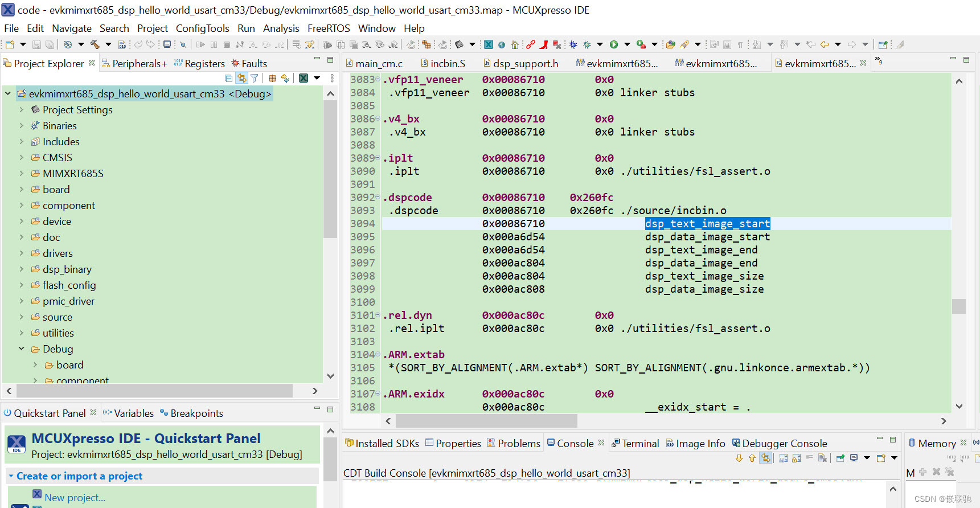Click the refresh icon in Project Explorer toolbar

click(285, 78)
